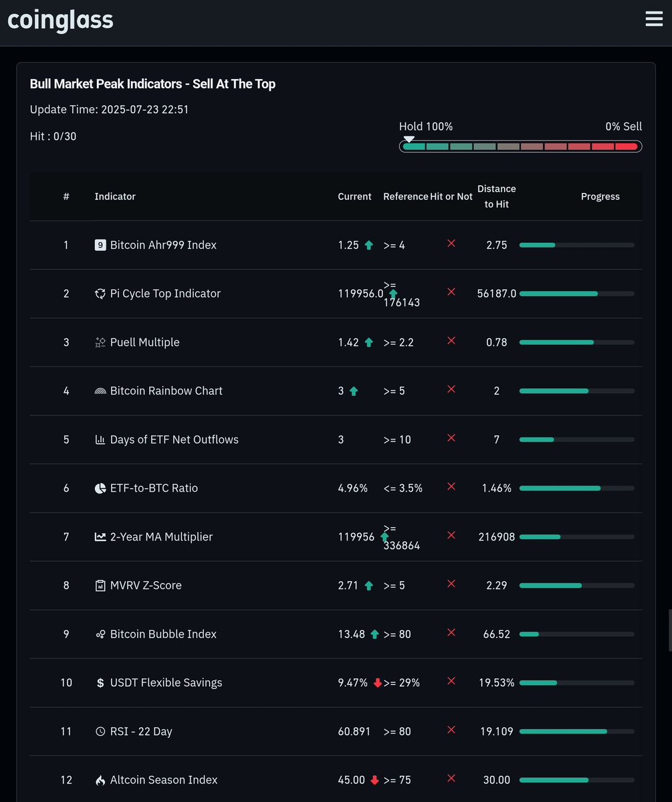The image size is (672, 802).
Task: Click the Hit : 0/30 text
Action: click(53, 136)
